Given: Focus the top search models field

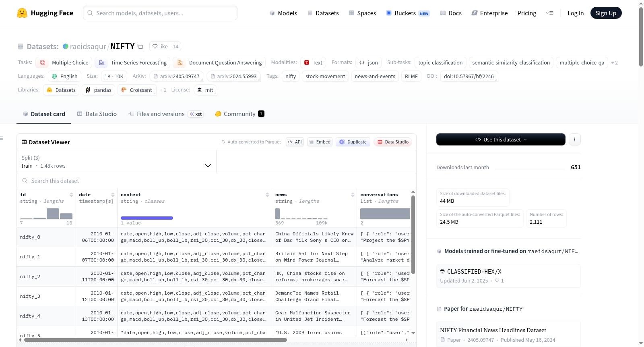Looking at the screenshot, I should click(160, 13).
